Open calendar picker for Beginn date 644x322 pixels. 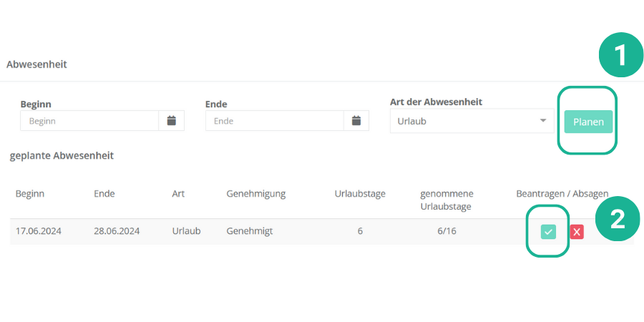coord(172,121)
